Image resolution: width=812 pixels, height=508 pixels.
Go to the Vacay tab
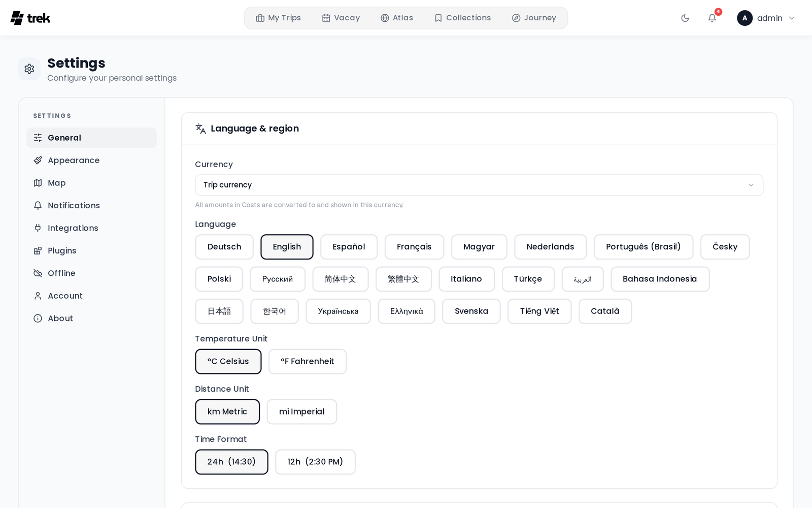coord(341,18)
